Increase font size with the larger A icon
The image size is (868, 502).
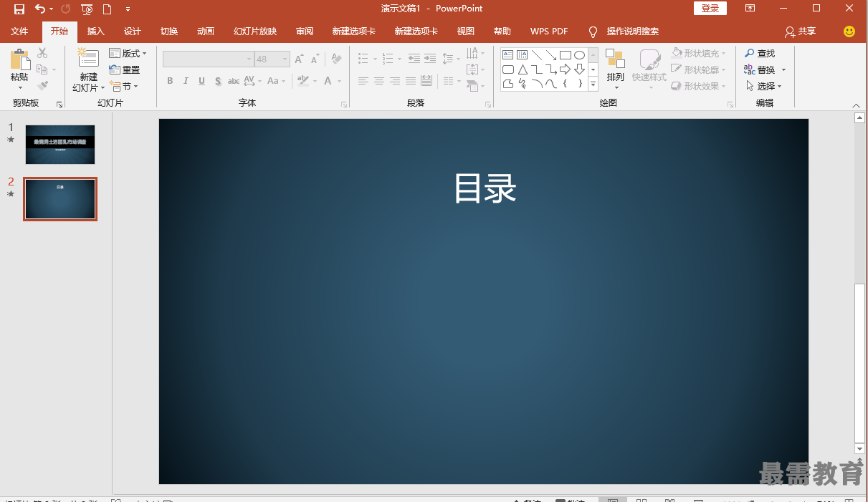click(299, 59)
